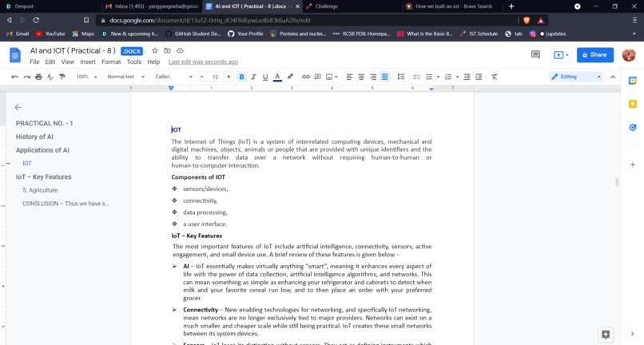Apply the highlight color pen tool
644x345 pixels.
(x=290, y=77)
